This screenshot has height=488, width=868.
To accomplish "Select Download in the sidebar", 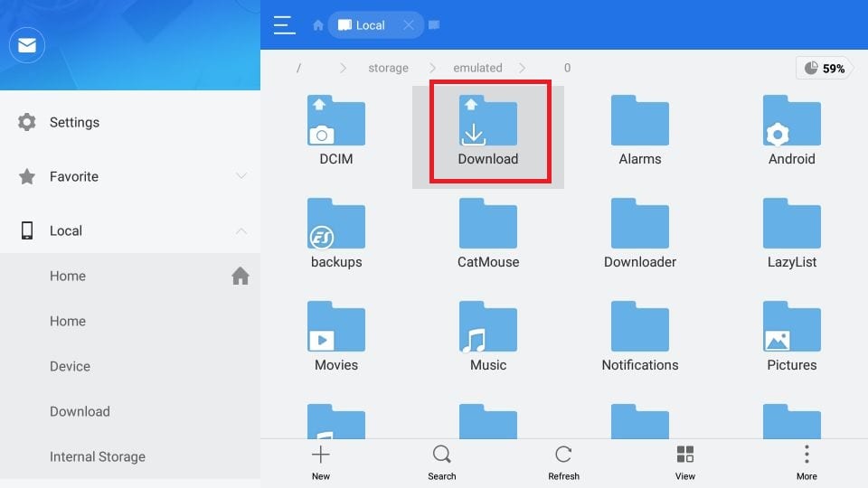I will coord(130,411).
